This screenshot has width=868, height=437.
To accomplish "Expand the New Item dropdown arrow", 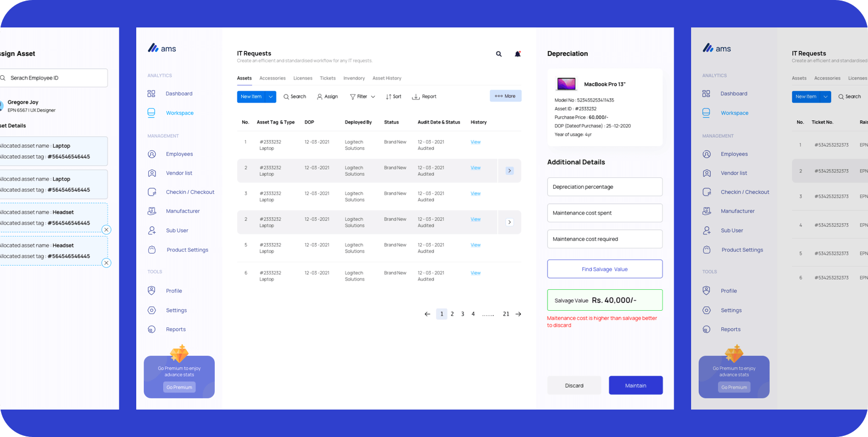I will tap(271, 97).
